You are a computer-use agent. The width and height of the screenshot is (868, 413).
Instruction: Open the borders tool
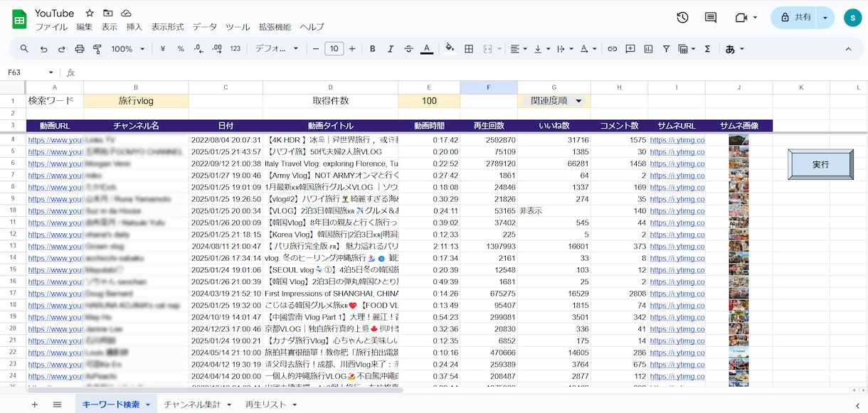(469, 49)
